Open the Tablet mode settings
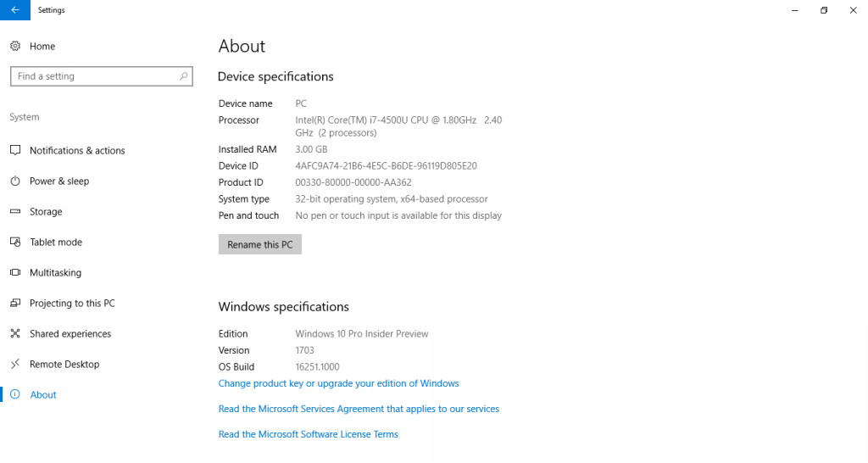The height and width of the screenshot is (463, 868). pos(56,242)
